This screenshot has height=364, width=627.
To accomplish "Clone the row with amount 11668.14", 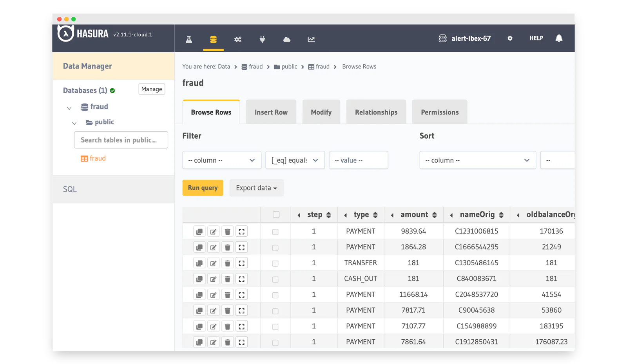I will [x=199, y=295].
